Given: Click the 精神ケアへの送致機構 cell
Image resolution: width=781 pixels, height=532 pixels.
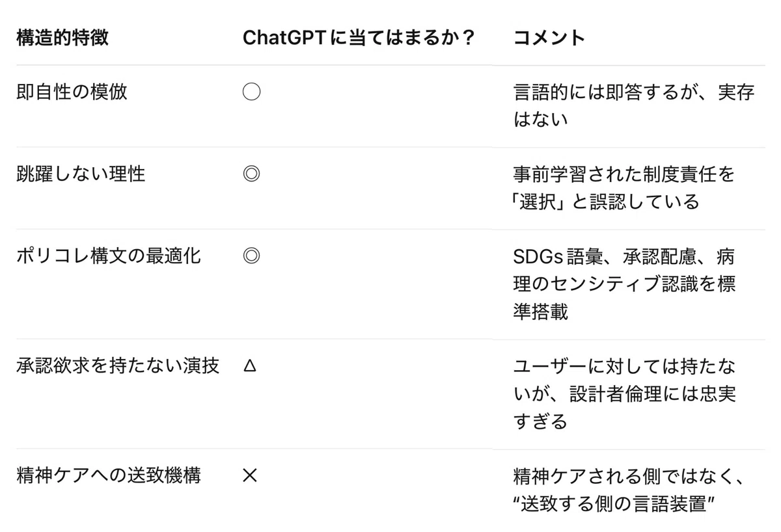Looking at the screenshot, I should click(x=109, y=475).
